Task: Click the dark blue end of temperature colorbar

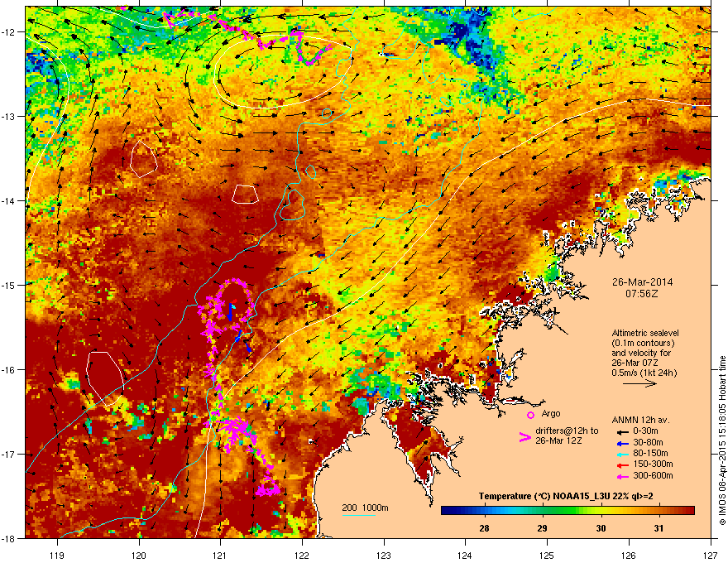Action: click(446, 511)
